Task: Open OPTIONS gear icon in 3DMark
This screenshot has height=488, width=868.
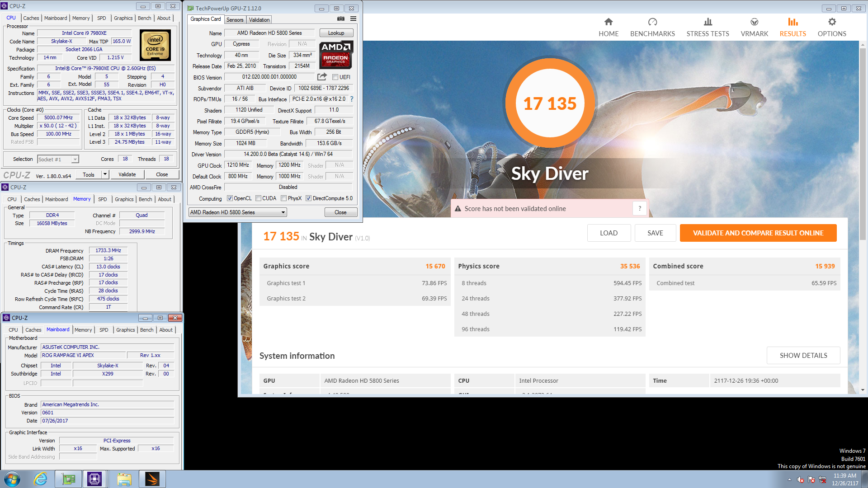Action: click(x=832, y=22)
